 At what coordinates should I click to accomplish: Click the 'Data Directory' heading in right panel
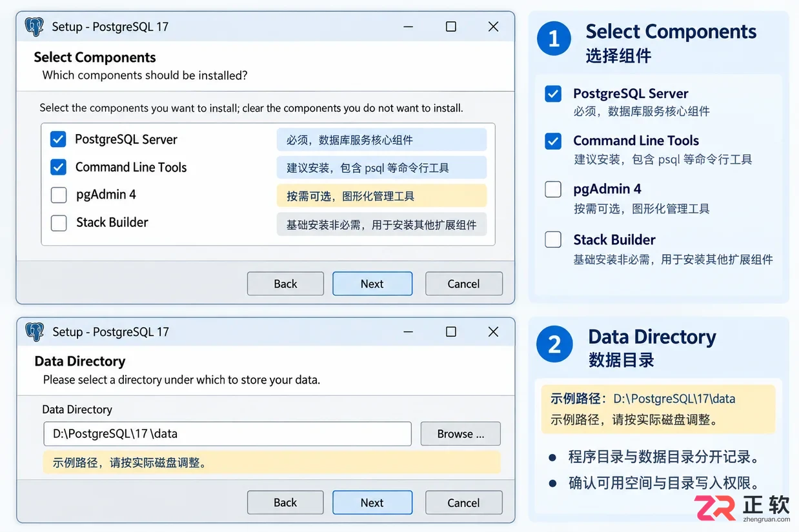[652, 337]
